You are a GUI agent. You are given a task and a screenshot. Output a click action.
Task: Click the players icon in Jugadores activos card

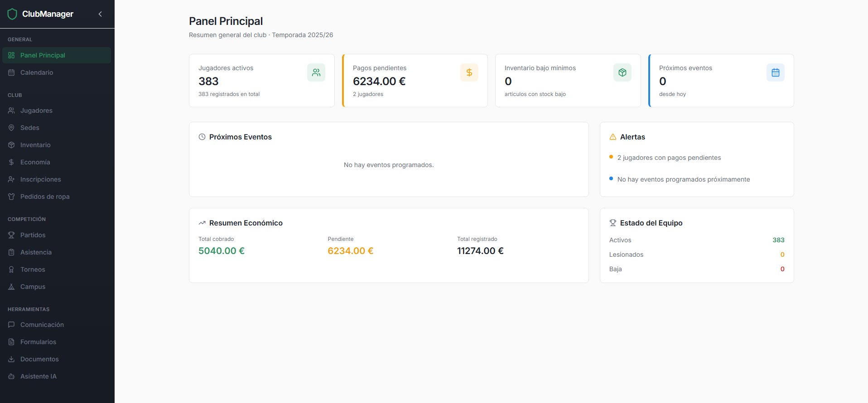point(316,72)
